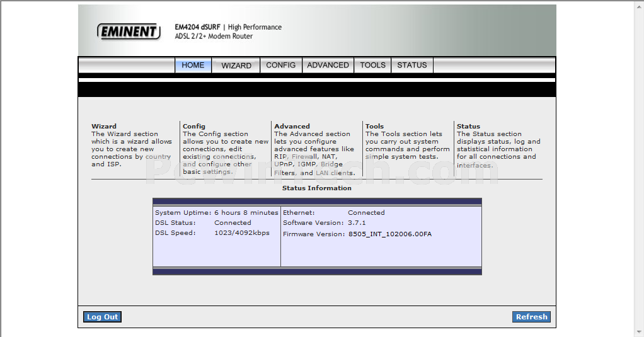Screen dimensions: 644x337
Task: Click the page vertical scrollbar
Action: tap(639, 168)
